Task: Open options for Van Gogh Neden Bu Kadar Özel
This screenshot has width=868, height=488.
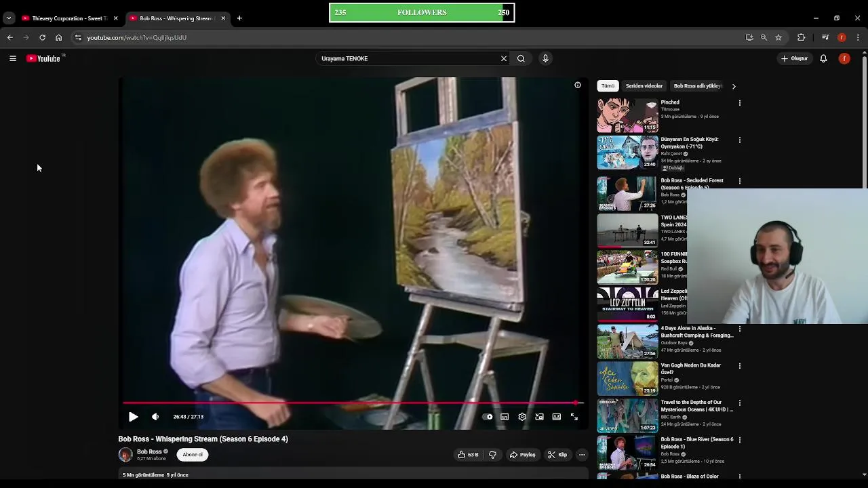Action: tap(740, 366)
